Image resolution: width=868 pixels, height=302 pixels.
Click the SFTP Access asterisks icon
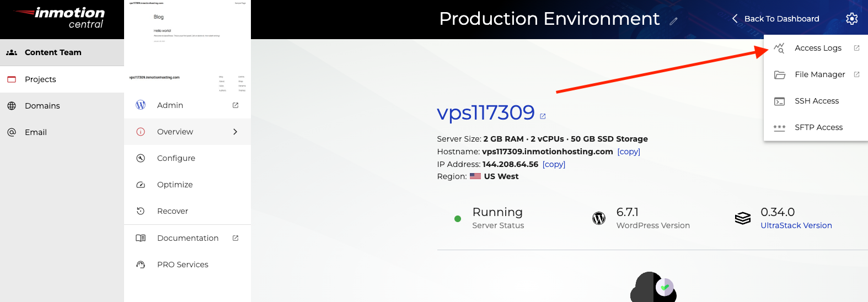779,127
